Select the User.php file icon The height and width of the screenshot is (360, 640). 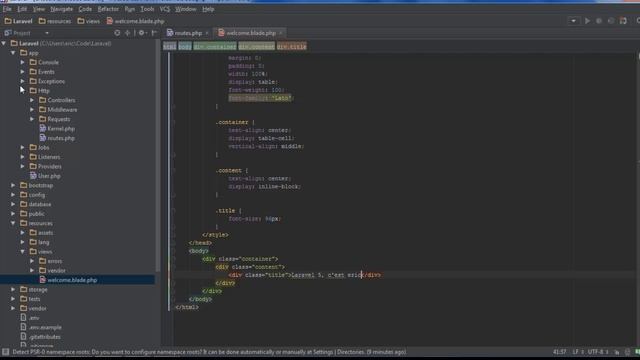pos(33,176)
